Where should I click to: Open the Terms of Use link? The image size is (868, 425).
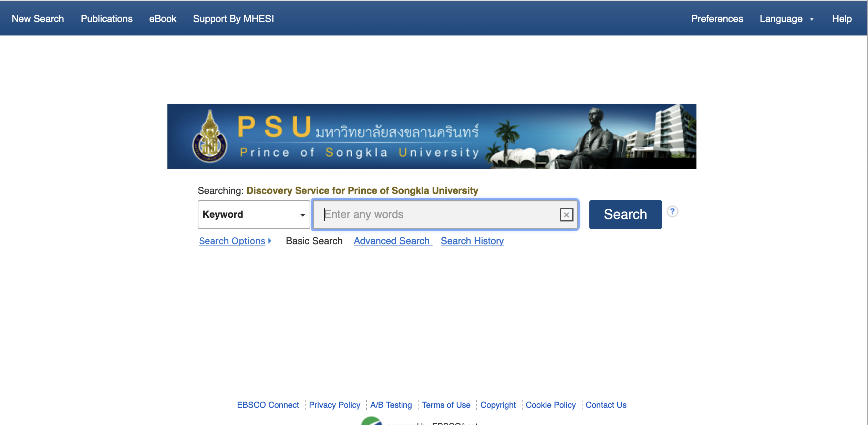click(x=446, y=405)
